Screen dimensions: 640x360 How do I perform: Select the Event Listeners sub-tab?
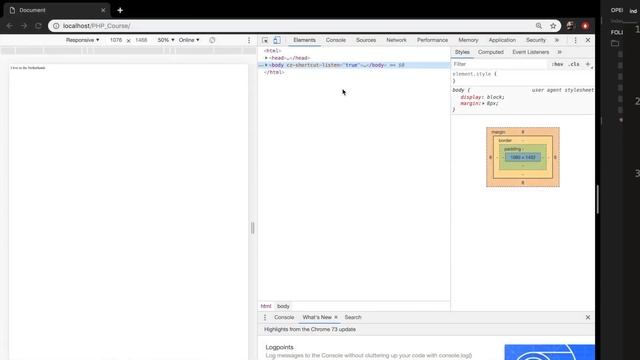coord(531,52)
